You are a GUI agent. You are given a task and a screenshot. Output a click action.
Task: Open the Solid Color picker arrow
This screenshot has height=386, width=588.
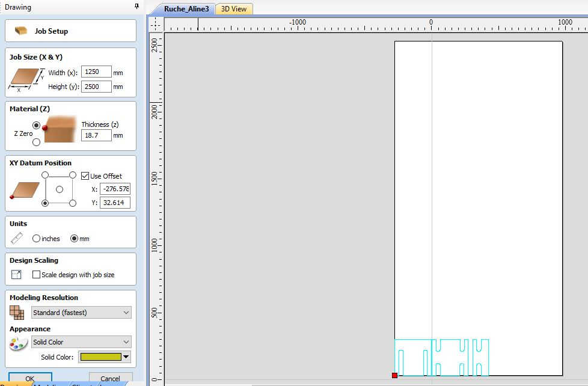[126, 357]
